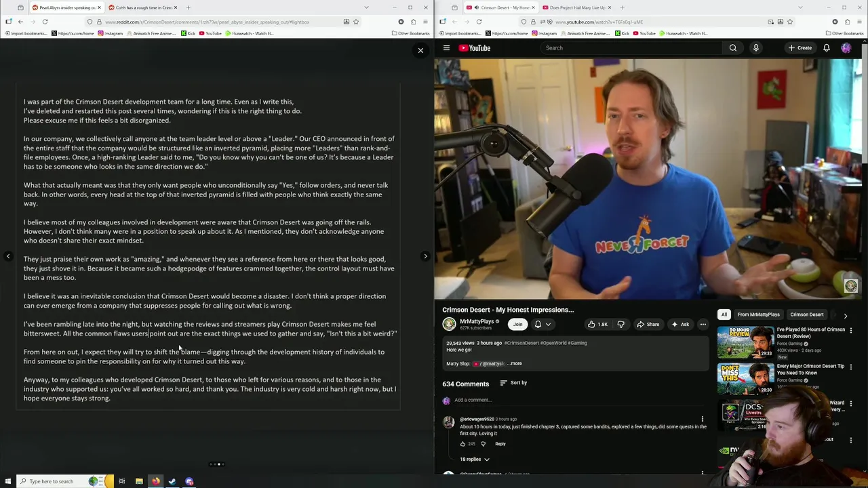Screen dimensions: 868x488
Task: Click the YouTube search magnifier button
Action: [x=733, y=48]
